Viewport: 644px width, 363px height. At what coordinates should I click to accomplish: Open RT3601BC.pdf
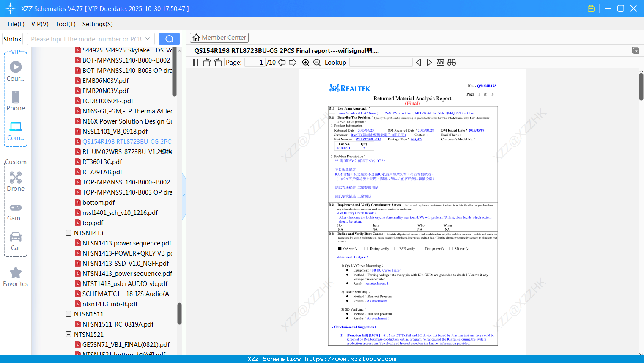[x=102, y=162]
